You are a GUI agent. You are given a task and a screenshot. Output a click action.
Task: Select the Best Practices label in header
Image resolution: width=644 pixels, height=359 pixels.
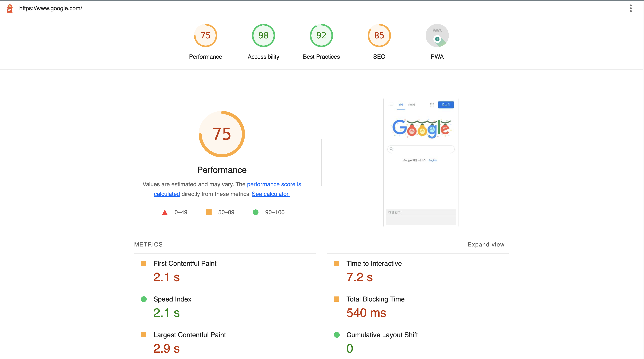pos(321,57)
